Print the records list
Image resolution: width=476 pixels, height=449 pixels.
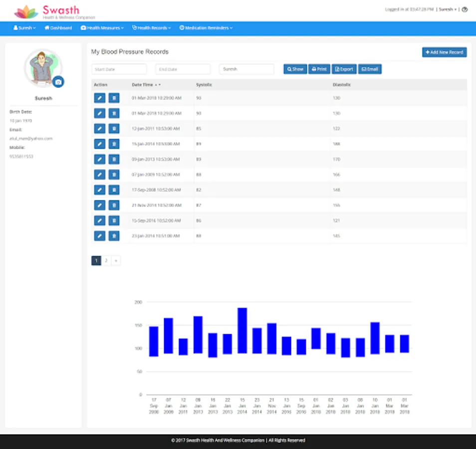[319, 69]
